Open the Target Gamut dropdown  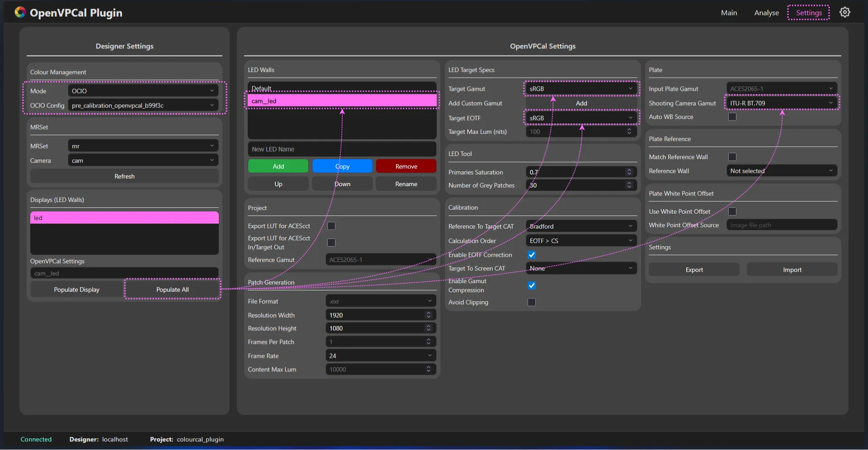581,89
